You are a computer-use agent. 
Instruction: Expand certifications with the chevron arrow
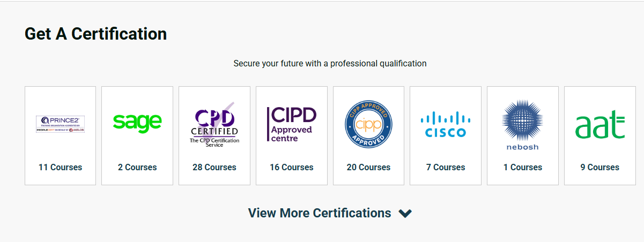point(405,214)
